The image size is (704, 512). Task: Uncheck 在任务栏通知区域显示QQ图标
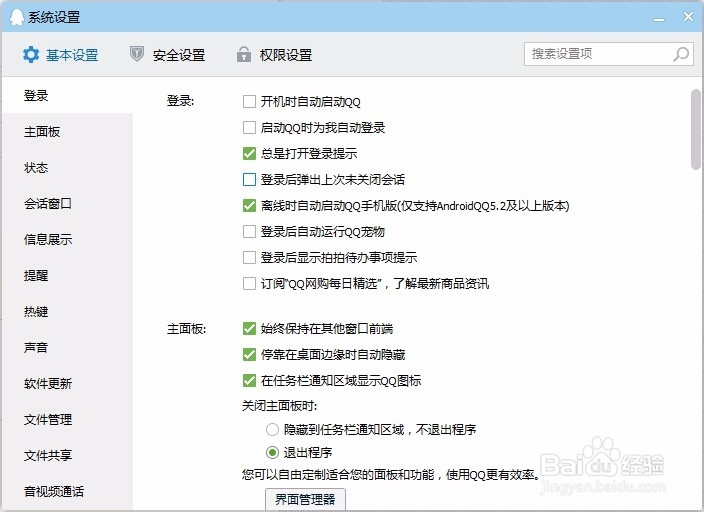click(x=249, y=381)
